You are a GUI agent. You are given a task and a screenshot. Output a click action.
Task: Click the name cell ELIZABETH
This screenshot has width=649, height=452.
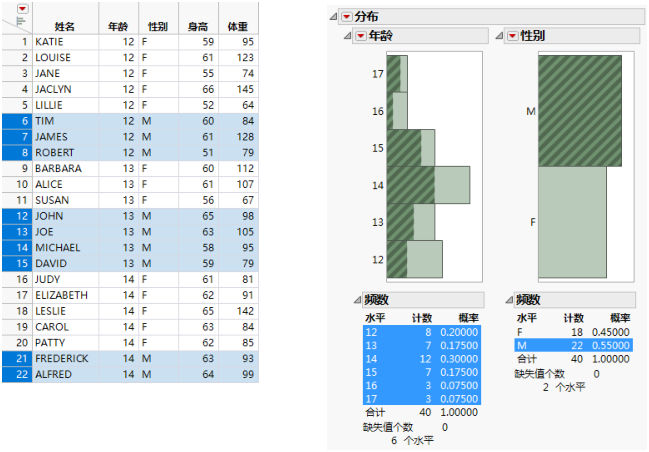(65, 295)
